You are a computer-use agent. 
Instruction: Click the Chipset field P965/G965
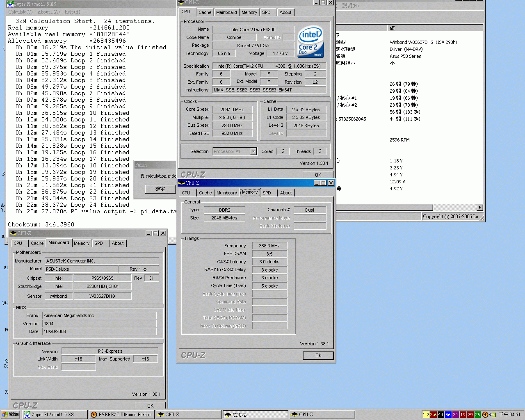pos(103,278)
